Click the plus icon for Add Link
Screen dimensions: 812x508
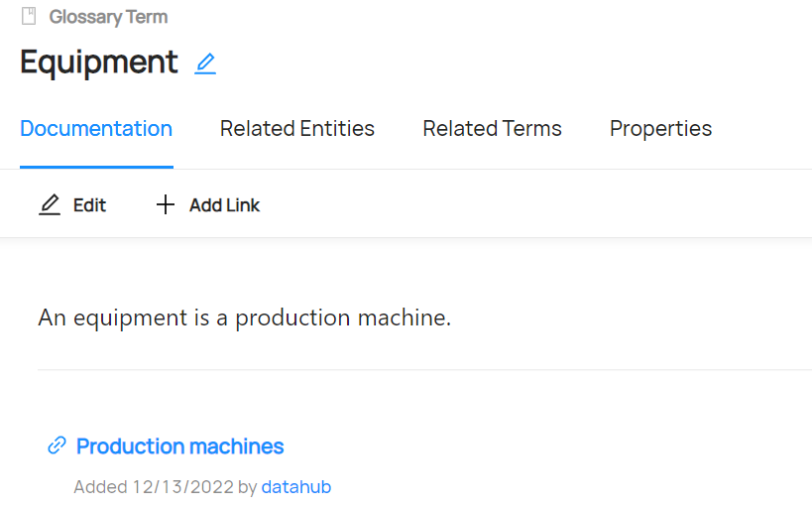[166, 205]
